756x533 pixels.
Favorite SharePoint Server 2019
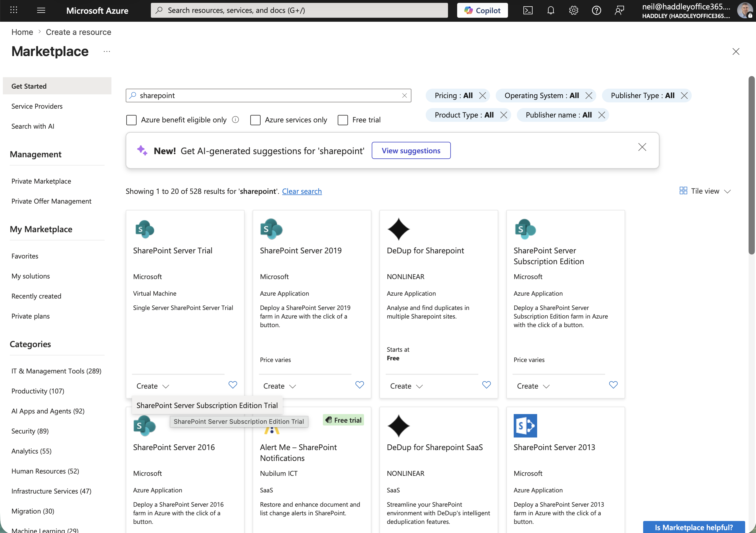click(x=359, y=385)
